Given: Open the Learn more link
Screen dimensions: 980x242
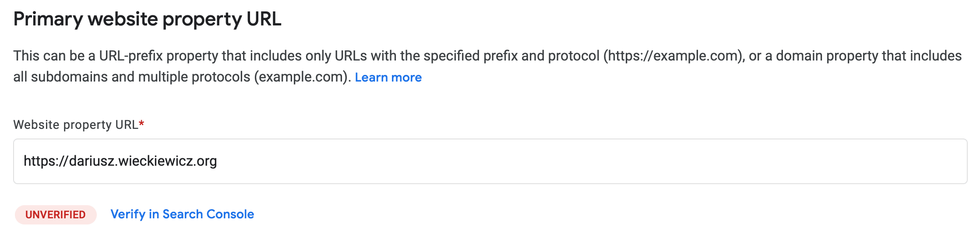Looking at the screenshot, I should [388, 78].
